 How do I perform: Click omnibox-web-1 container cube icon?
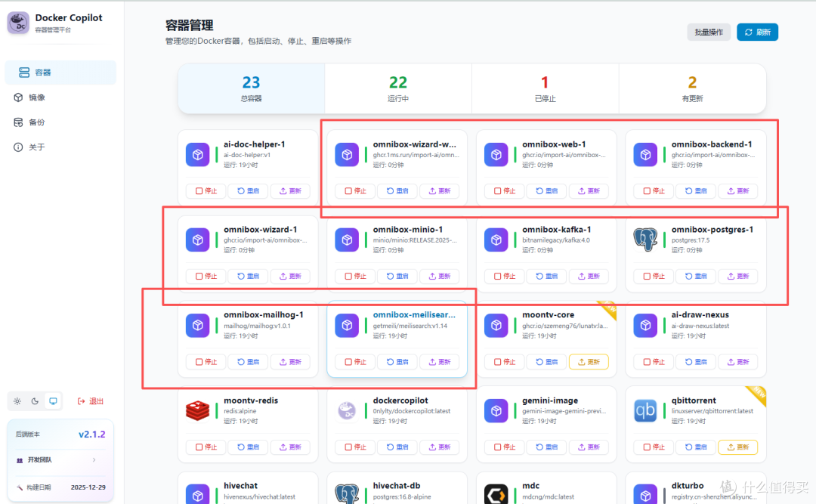coord(496,155)
